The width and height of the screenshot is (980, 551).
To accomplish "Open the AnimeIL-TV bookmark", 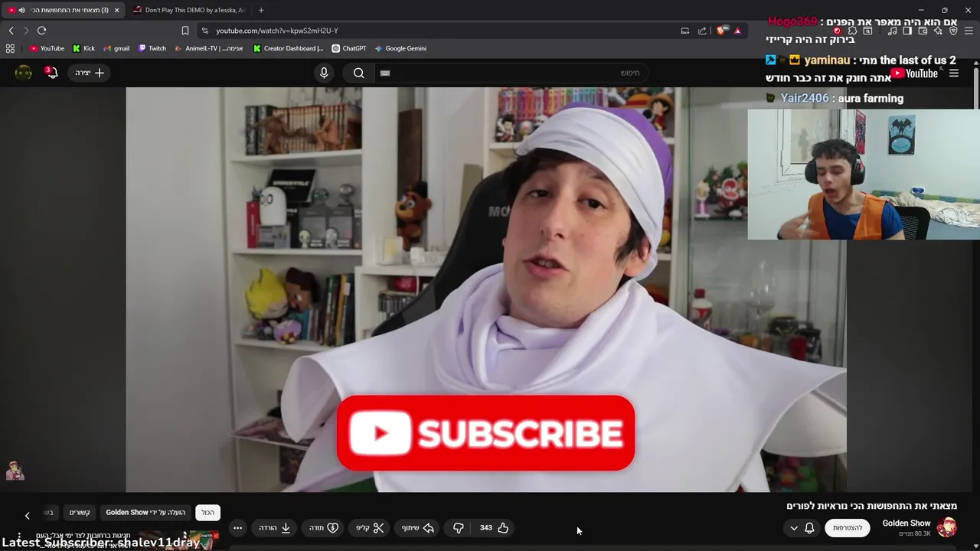I will click(x=208, y=48).
